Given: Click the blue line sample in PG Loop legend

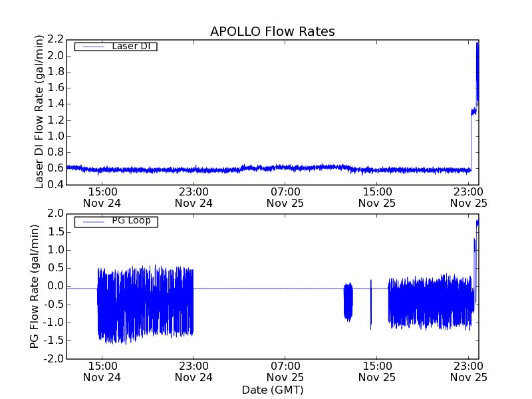Looking at the screenshot, I should 93,221.
